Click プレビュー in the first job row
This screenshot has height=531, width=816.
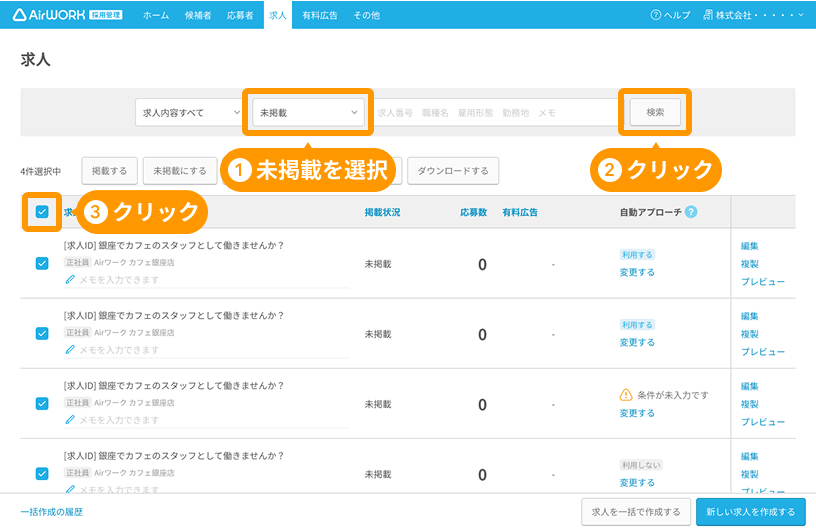pyautogui.click(x=763, y=282)
